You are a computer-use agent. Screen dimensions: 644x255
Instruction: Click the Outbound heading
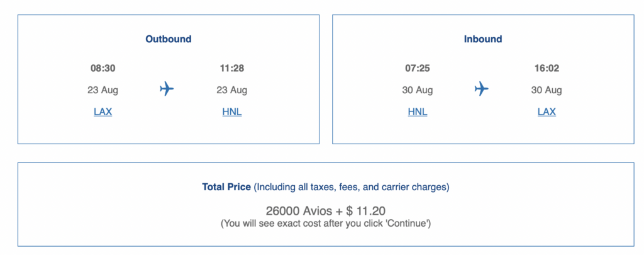pyautogui.click(x=169, y=39)
